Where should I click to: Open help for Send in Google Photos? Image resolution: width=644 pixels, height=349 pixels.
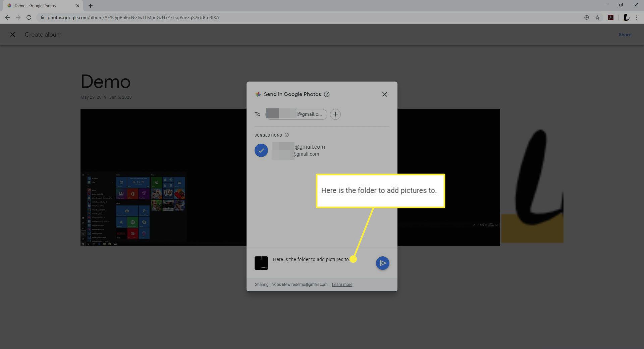coord(327,94)
